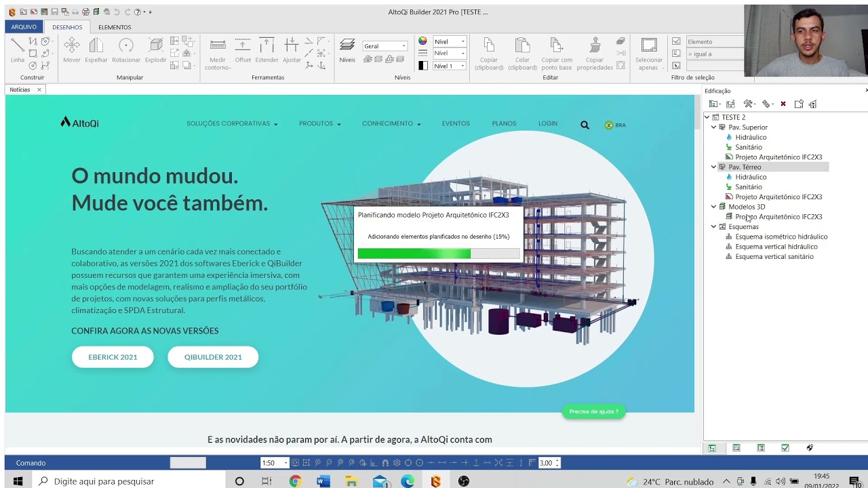
Task: Activate the Espelhar mirror tool
Action: 96,50
